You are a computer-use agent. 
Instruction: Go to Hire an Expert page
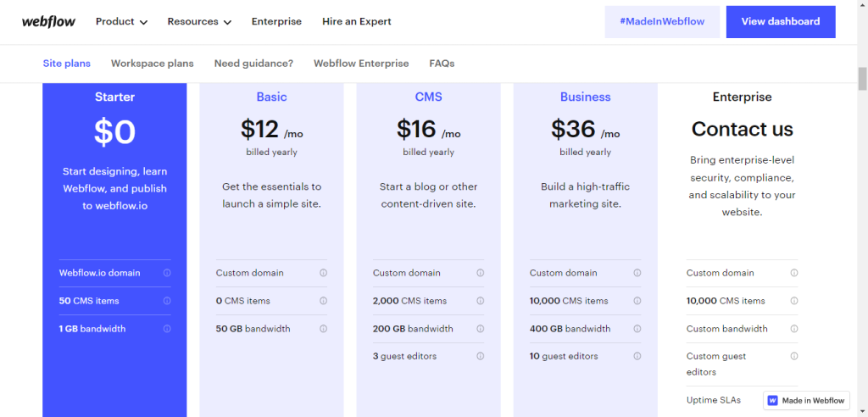pyautogui.click(x=357, y=21)
